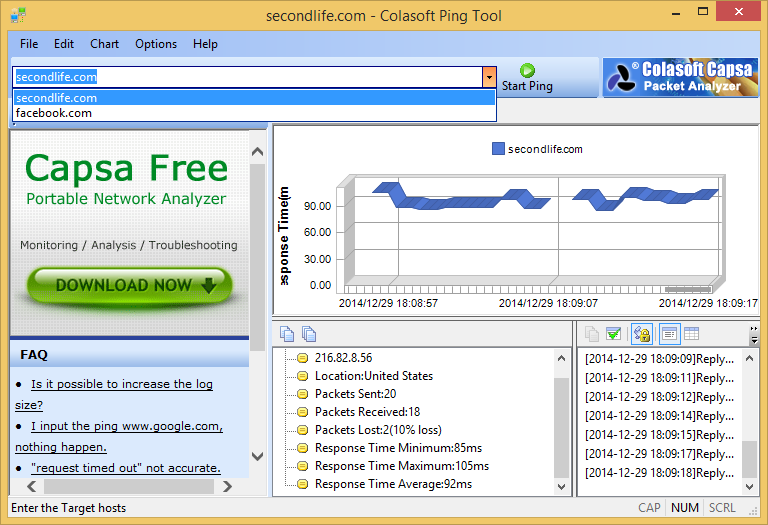Click the ad panel scroll up arrow

coord(257,152)
